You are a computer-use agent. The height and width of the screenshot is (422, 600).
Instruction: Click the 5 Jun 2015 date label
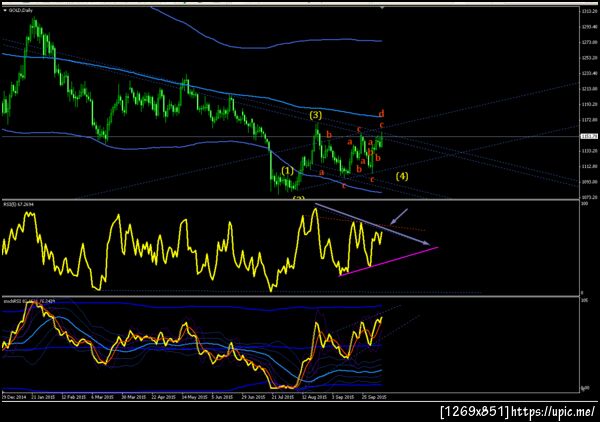222,397
